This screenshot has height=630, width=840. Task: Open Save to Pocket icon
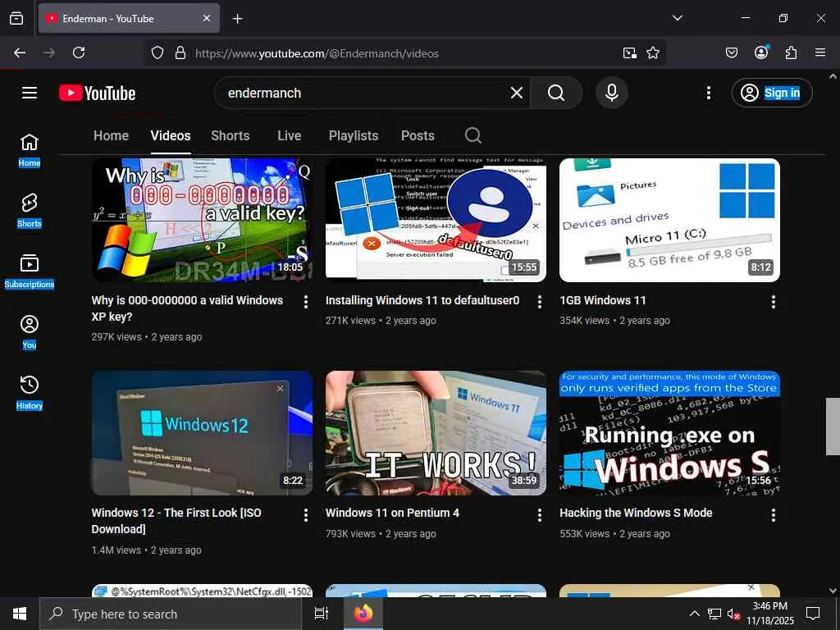(731, 52)
